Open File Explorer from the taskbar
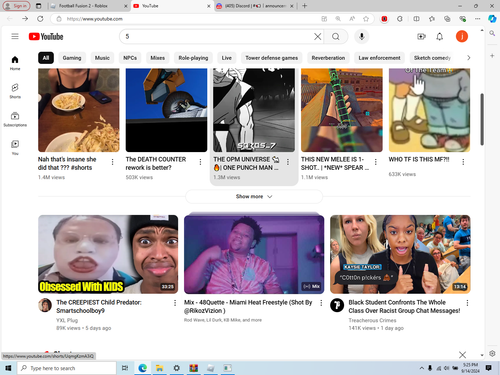 (x=159, y=368)
